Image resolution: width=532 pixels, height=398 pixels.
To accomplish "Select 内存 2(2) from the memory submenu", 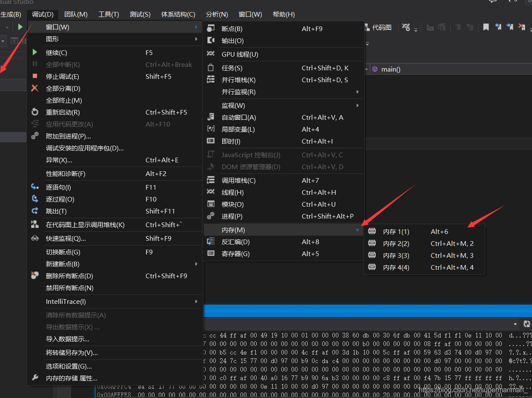I will [424, 243].
